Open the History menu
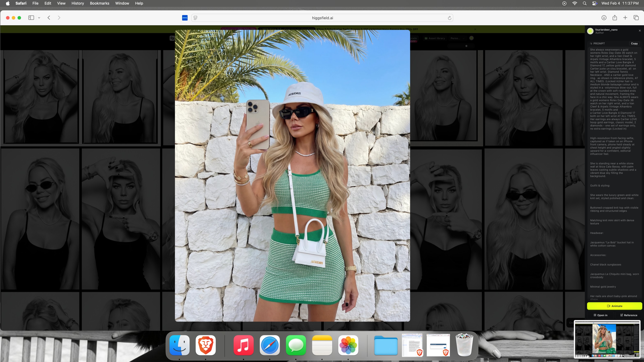This screenshot has height=362, width=644. 77,3
